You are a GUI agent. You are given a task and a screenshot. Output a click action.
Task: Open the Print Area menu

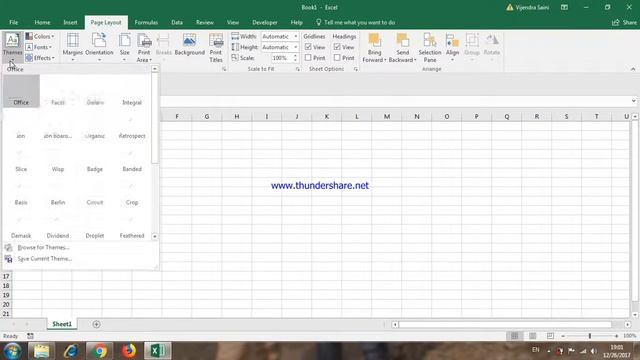pyautogui.click(x=144, y=48)
